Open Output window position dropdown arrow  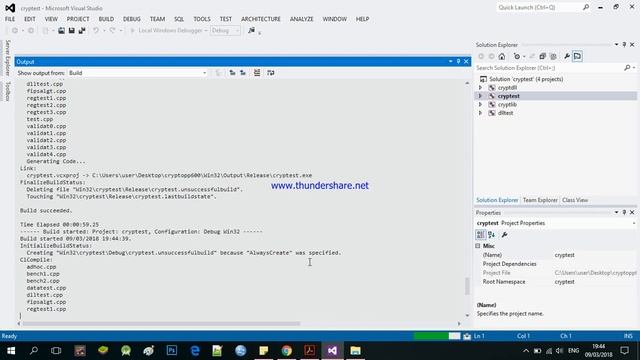click(x=451, y=62)
